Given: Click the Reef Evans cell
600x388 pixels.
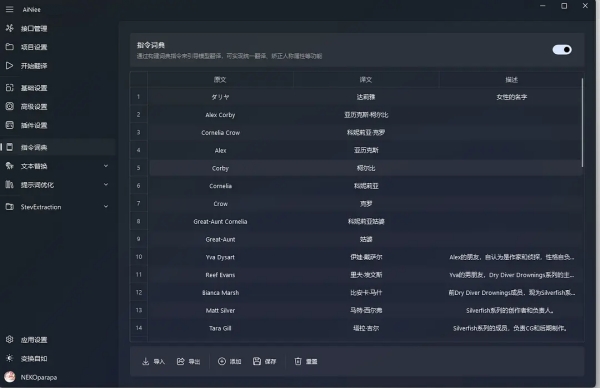Looking at the screenshot, I should pyautogui.click(x=220, y=275).
